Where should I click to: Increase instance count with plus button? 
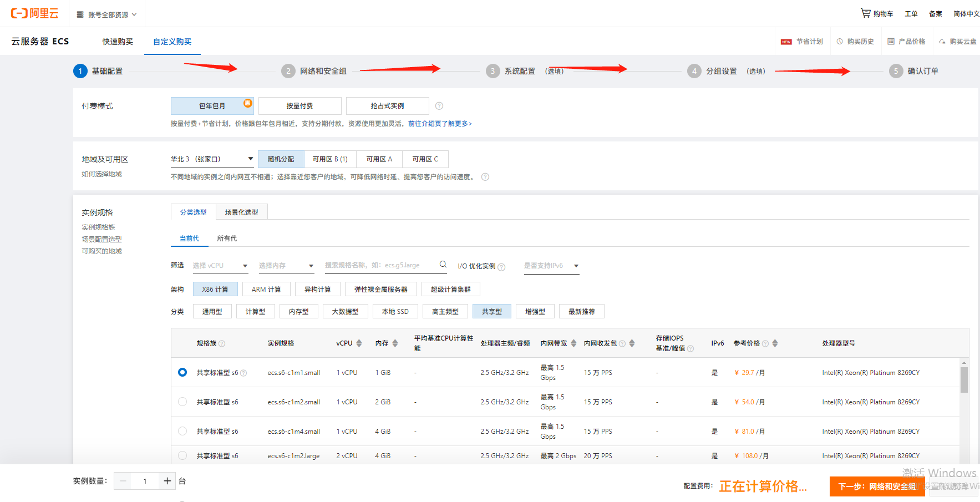coord(167,481)
